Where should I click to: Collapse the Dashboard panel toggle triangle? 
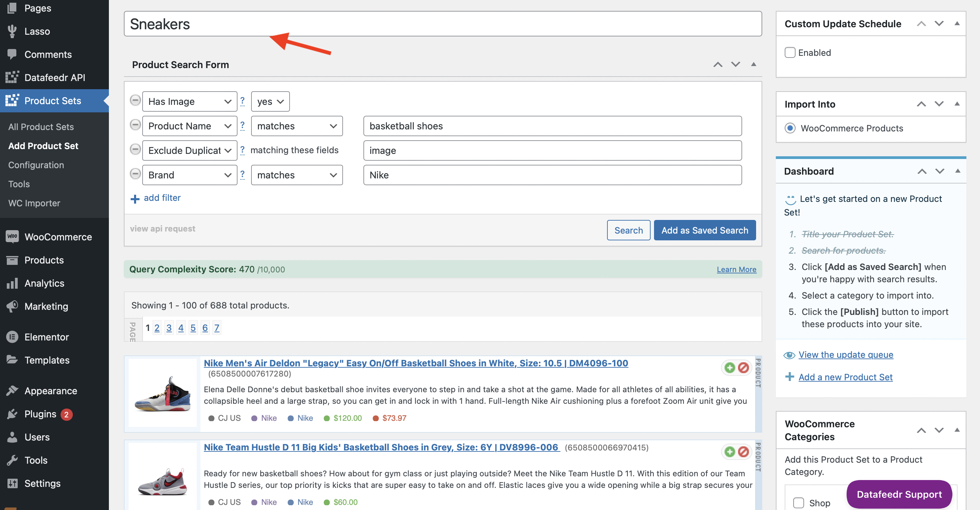click(957, 171)
